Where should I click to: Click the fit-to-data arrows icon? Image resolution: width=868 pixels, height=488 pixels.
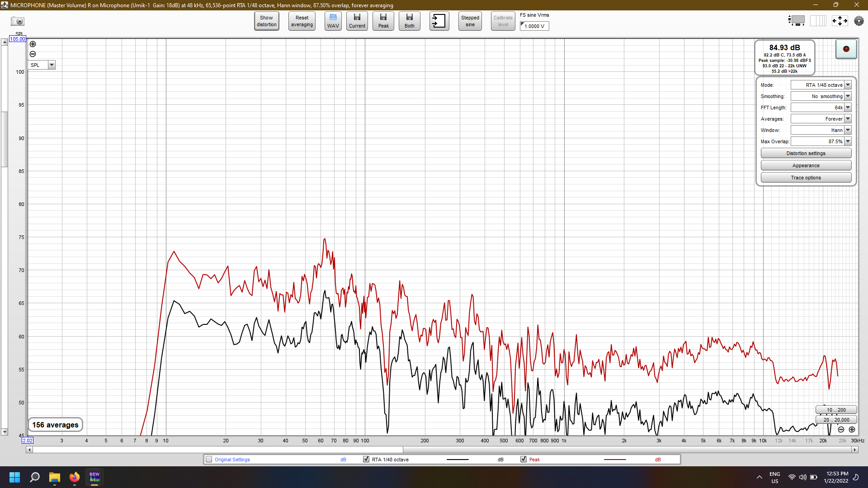coord(840,21)
